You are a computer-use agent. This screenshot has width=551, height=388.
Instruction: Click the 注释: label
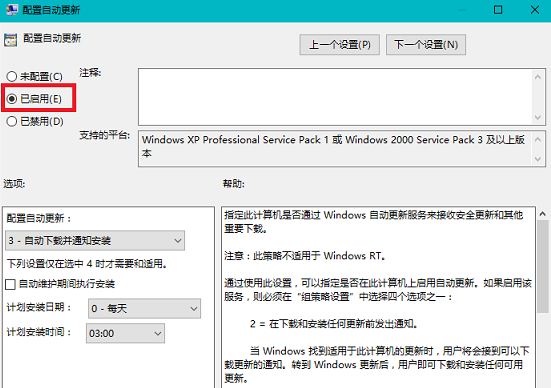click(90, 73)
